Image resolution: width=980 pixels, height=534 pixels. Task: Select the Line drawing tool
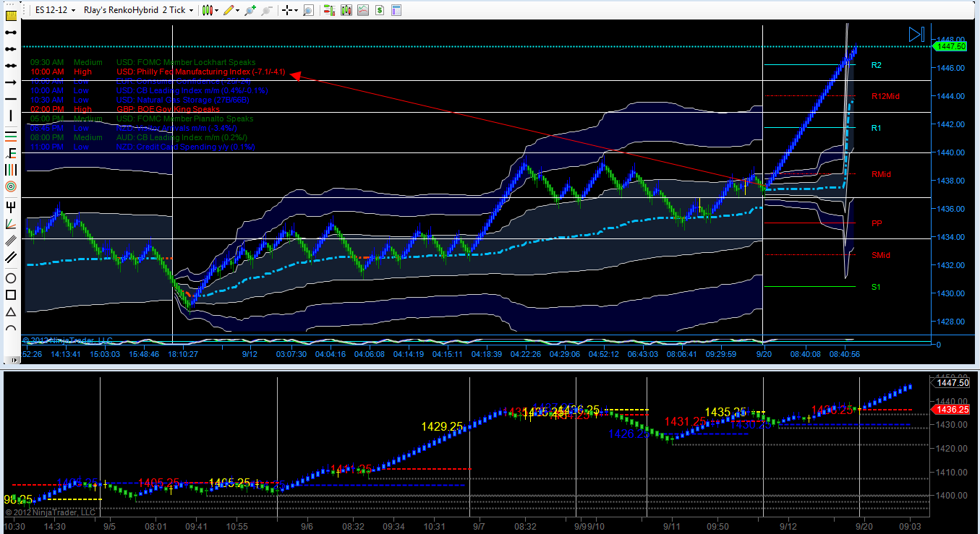tap(11, 32)
